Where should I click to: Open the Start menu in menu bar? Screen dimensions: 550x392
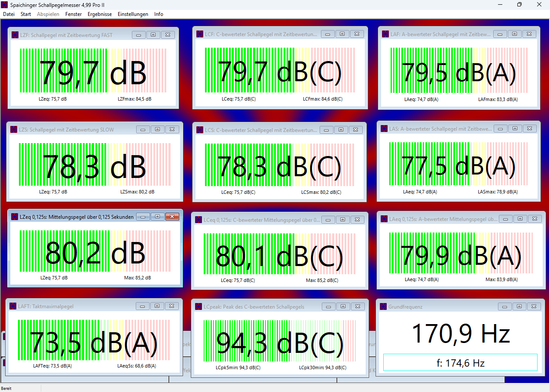[x=26, y=14]
